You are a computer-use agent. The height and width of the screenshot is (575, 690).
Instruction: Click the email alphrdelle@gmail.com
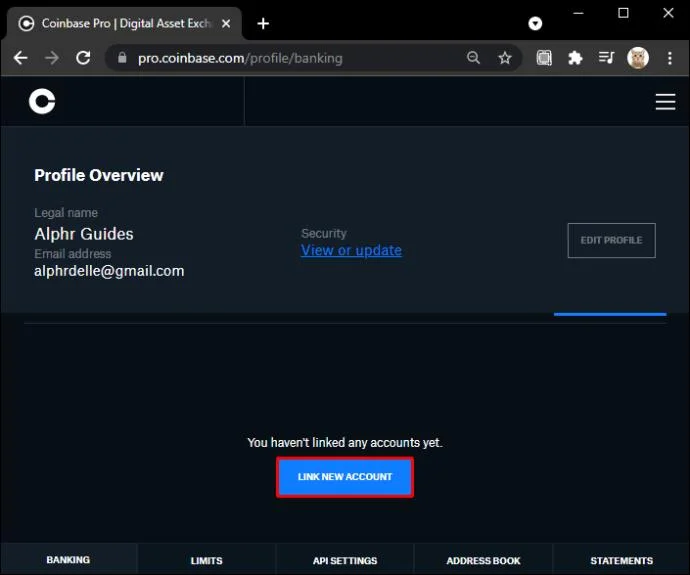(109, 271)
